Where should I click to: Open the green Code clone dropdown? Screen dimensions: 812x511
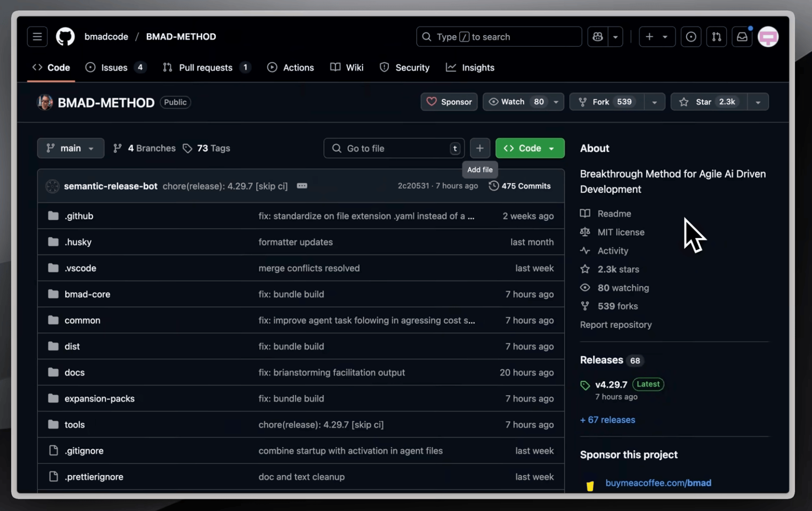pos(530,148)
